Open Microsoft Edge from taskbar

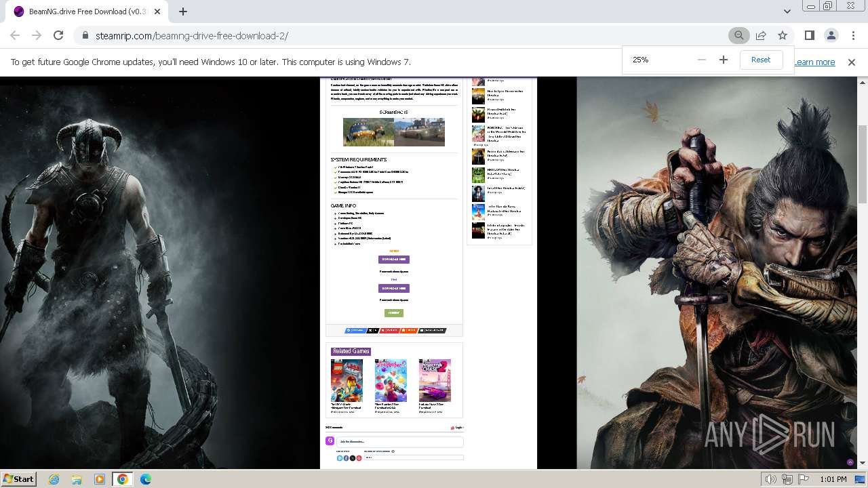[146, 479]
